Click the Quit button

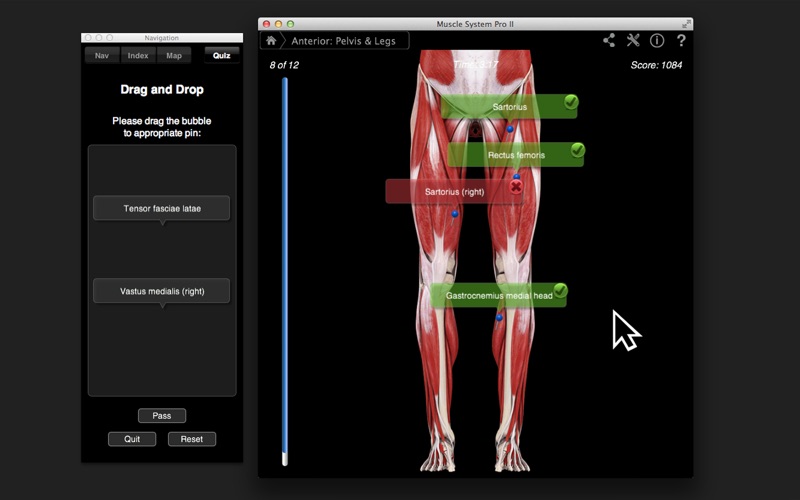[132, 439]
